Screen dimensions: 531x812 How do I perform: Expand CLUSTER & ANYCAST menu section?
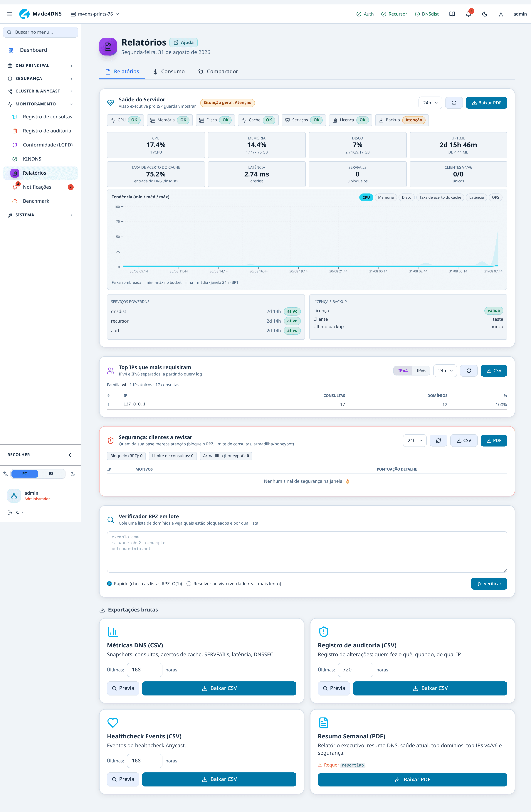[x=41, y=91]
